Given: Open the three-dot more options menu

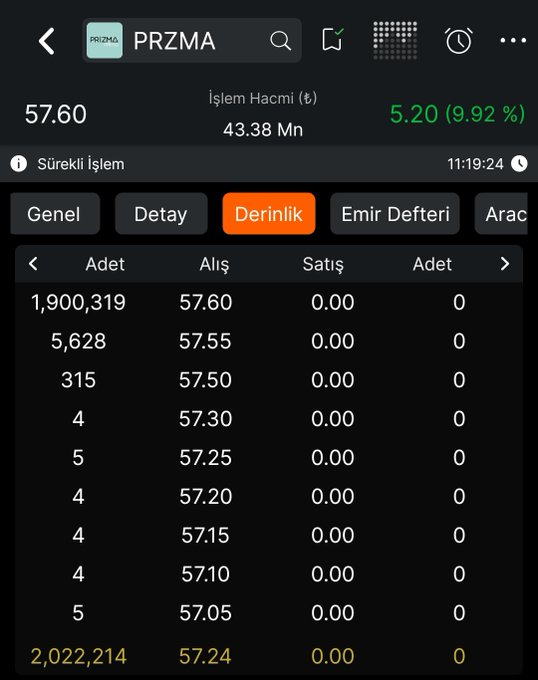Looking at the screenshot, I should 513,40.
